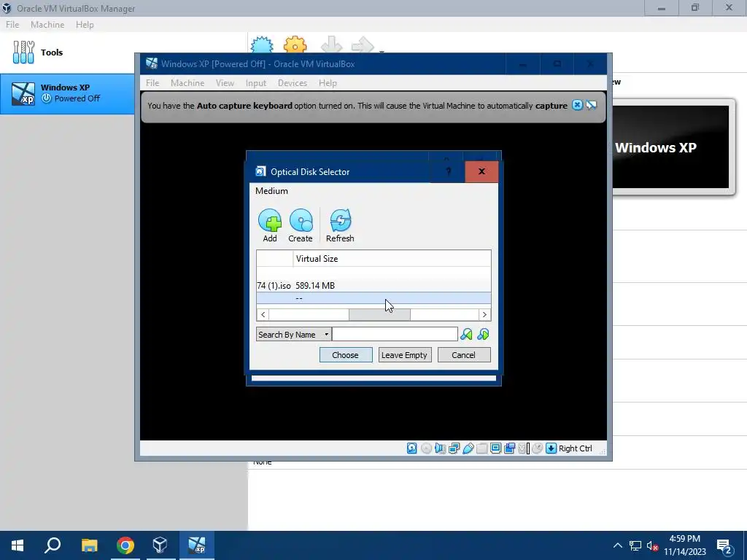Click the hide-notification icon beside the dismiss button
The width and height of the screenshot is (747, 560).
(x=591, y=105)
